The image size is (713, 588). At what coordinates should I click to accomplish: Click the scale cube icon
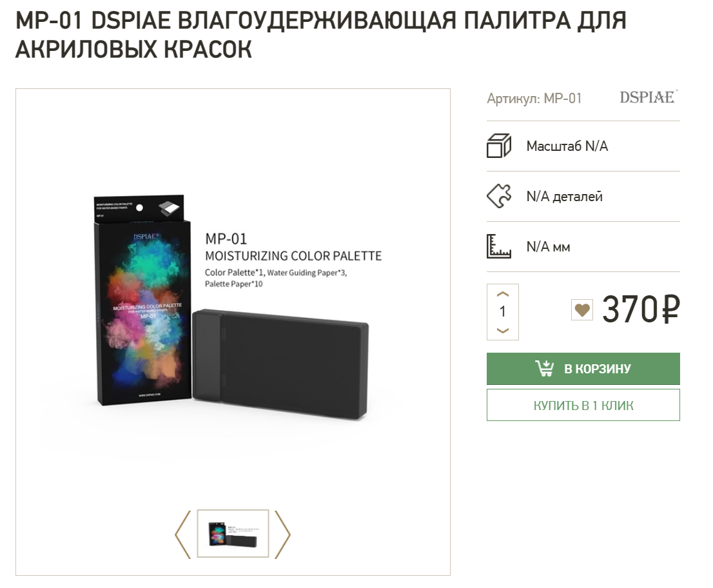[499, 146]
